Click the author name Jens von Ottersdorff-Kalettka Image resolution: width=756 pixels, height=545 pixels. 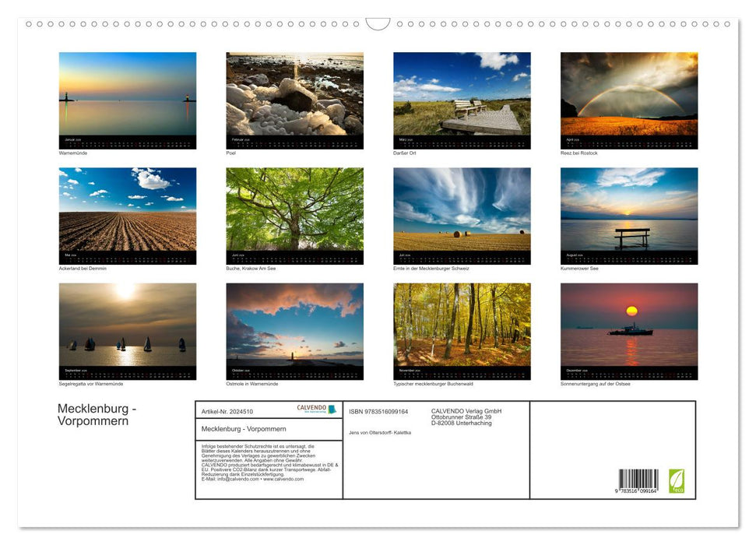click(380, 432)
